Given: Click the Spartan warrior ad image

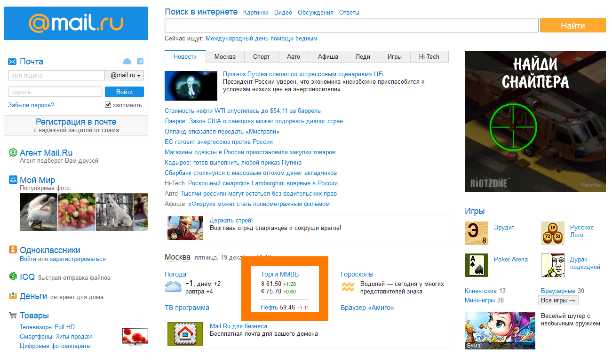Looking at the screenshot, I should [x=185, y=228].
